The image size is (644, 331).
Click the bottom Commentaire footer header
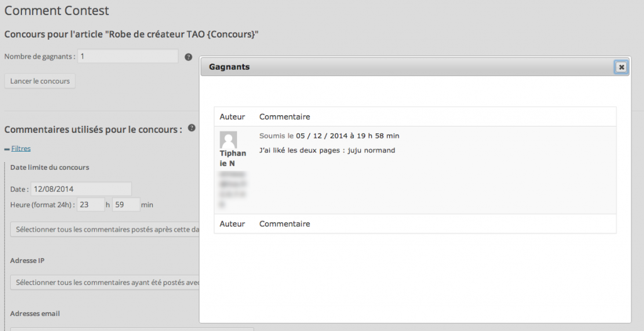pos(285,224)
